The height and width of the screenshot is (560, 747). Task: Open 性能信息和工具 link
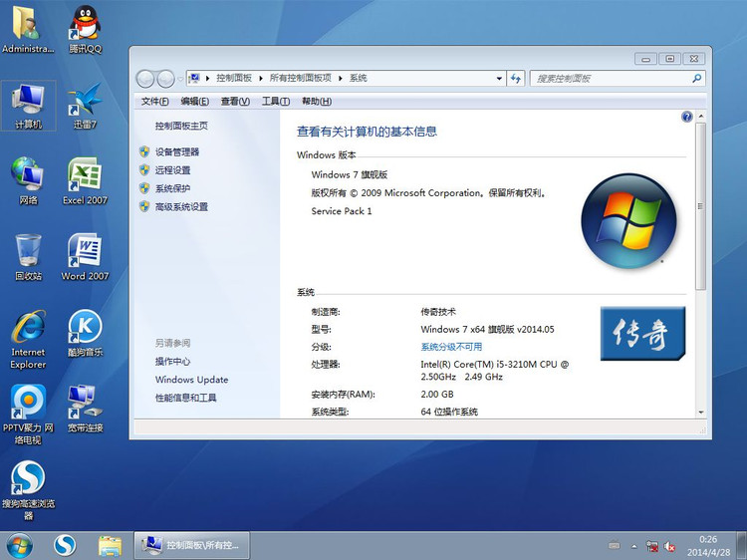186,398
